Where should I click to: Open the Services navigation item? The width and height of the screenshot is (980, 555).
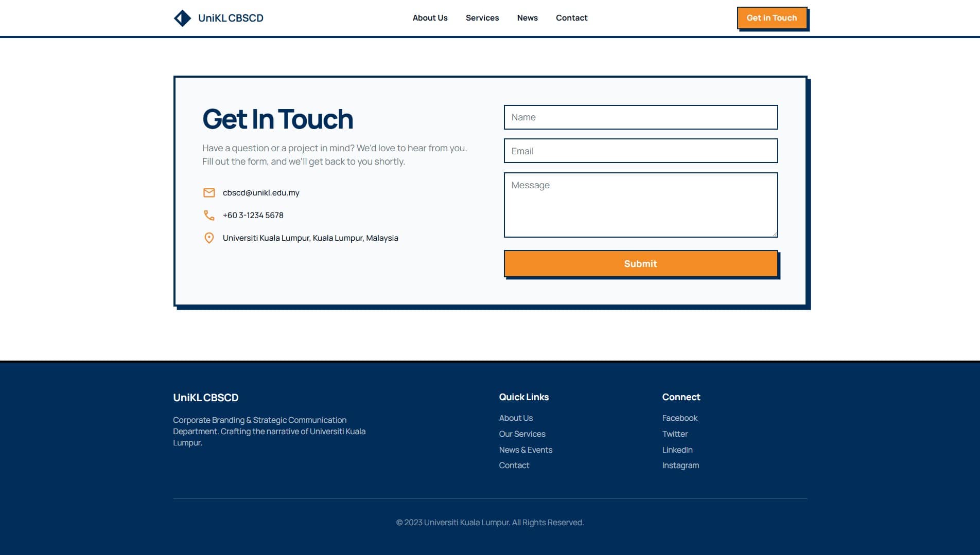(x=482, y=17)
